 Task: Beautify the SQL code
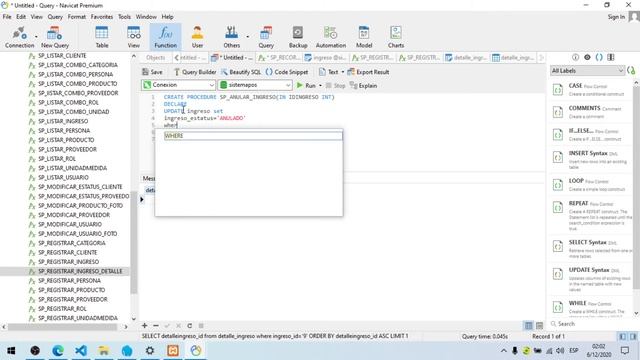(241, 72)
